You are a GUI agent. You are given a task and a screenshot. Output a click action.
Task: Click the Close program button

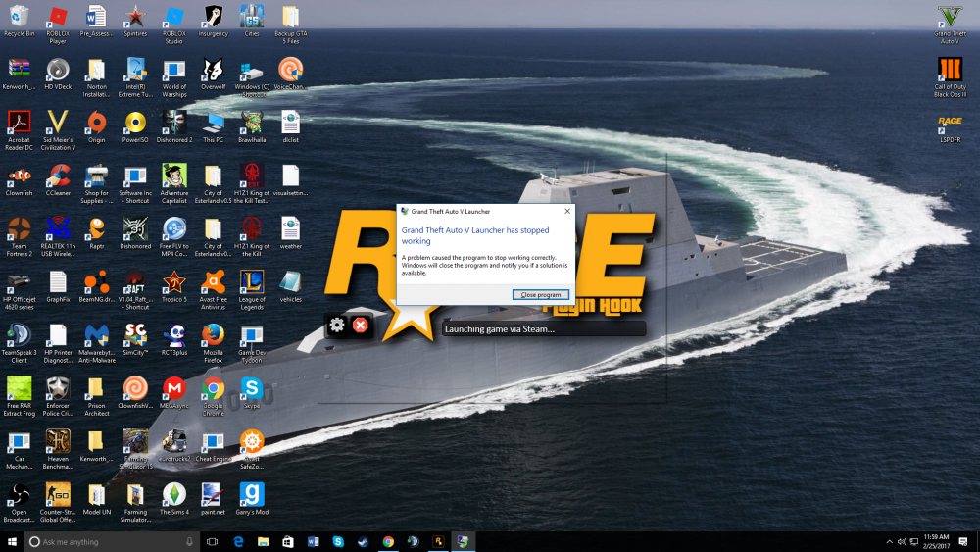click(540, 294)
